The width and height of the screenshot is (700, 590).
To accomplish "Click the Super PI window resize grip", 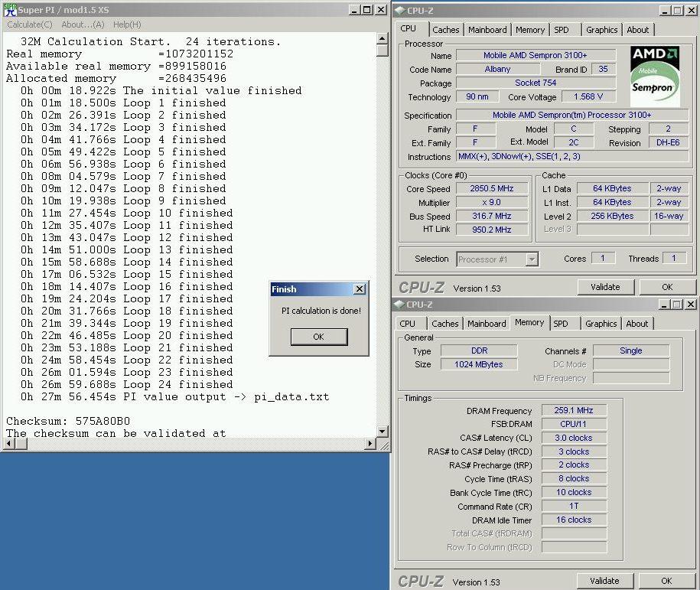I will (x=383, y=445).
